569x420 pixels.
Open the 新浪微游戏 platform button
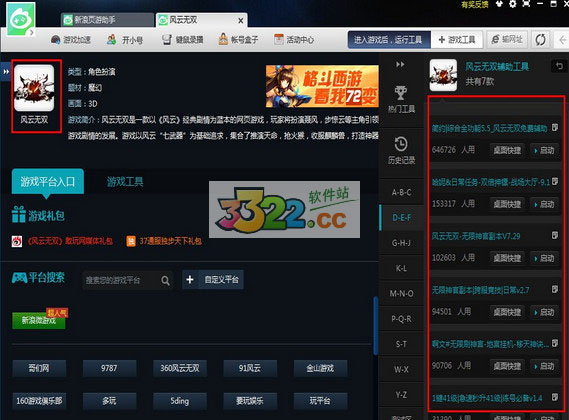[39, 320]
